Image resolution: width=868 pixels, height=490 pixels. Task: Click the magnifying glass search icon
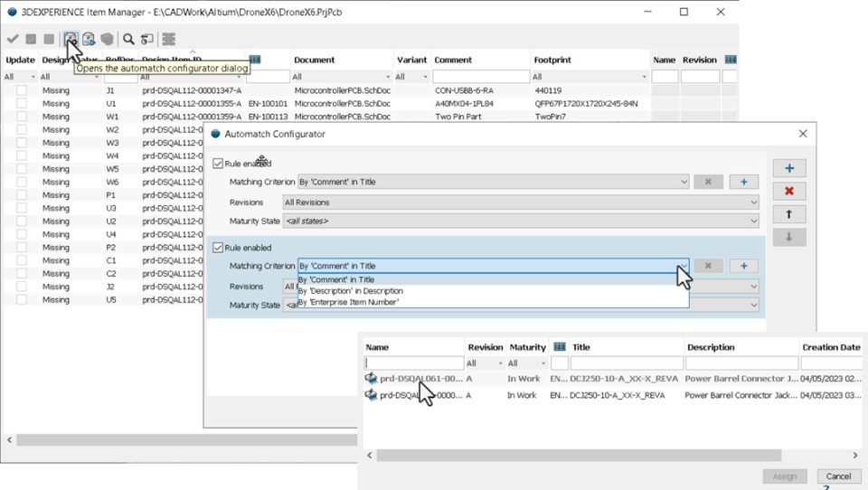click(x=128, y=39)
